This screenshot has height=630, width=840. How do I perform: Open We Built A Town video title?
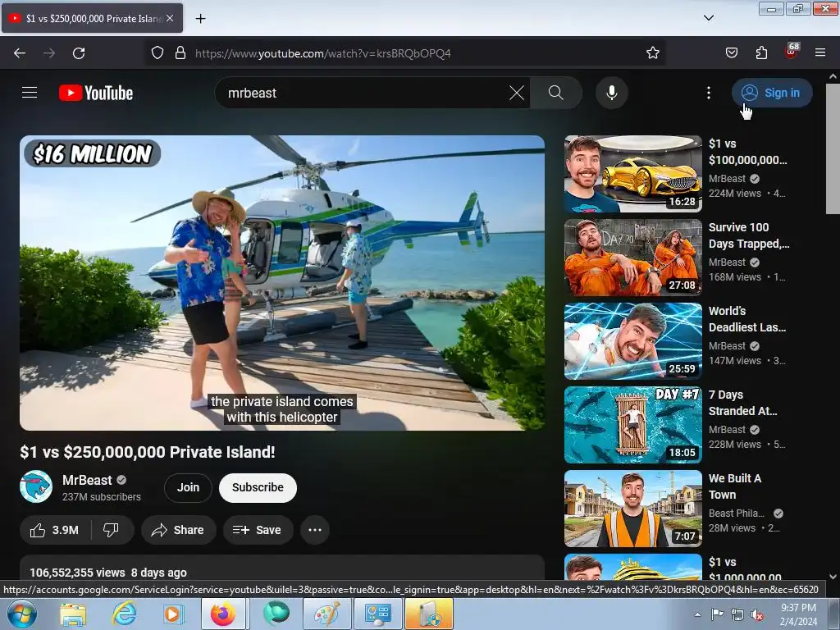(x=735, y=486)
